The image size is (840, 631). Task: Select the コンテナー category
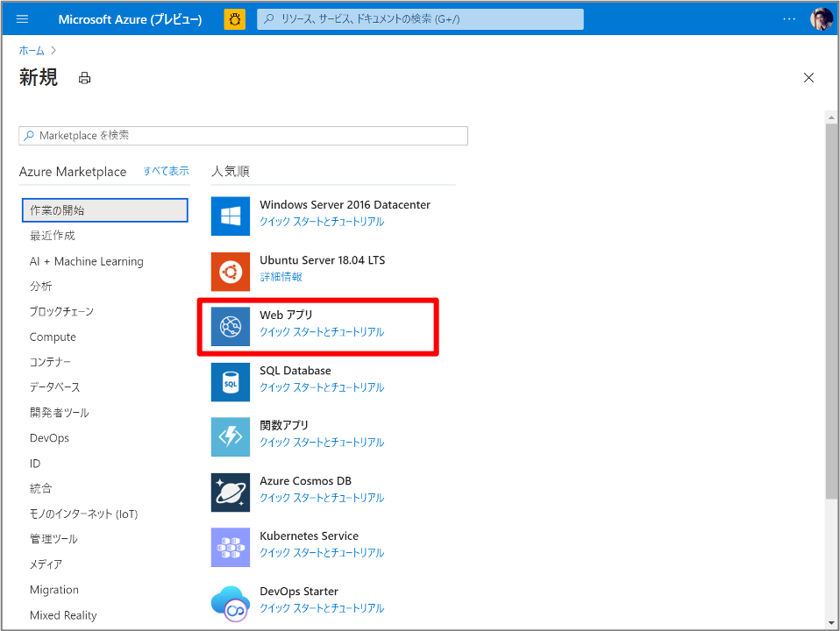50,362
